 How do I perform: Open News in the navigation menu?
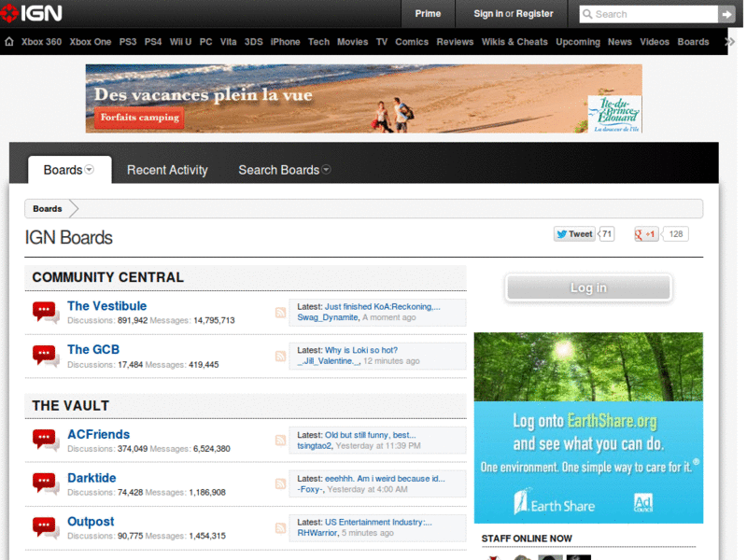pos(620,42)
